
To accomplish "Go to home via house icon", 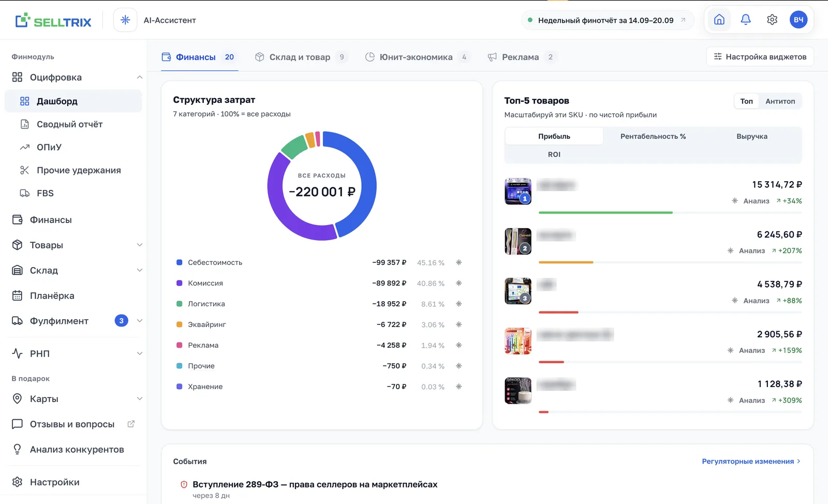I will tap(719, 20).
